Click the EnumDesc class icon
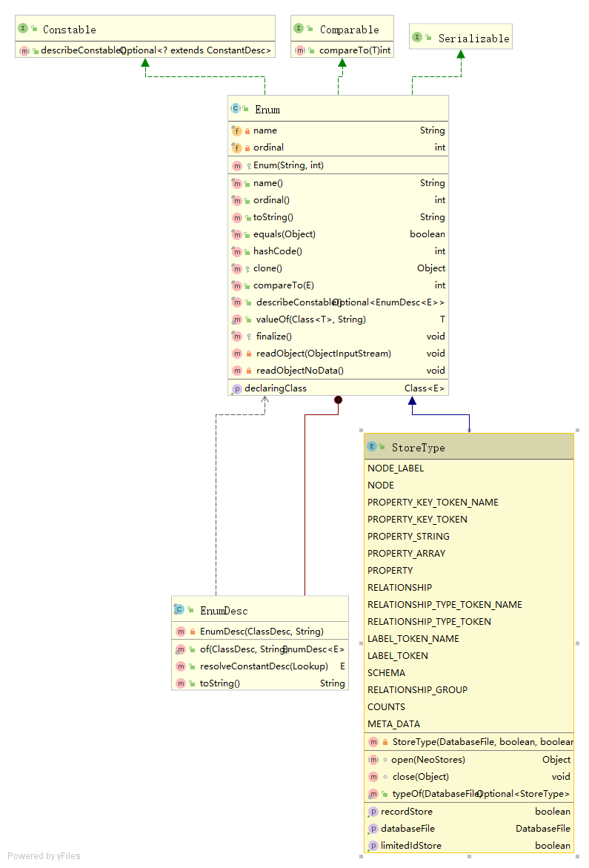The width and height of the screenshot is (589, 868). tap(179, 609)
